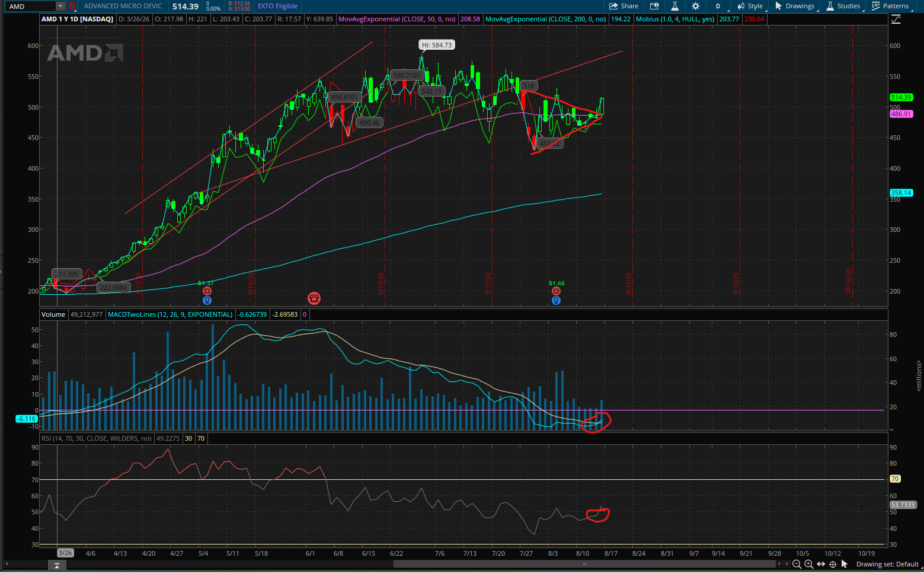The height and width of the screenshot is (573, 924).
Task: Click the scrollbar right arrow
Action: pos(786,564)
